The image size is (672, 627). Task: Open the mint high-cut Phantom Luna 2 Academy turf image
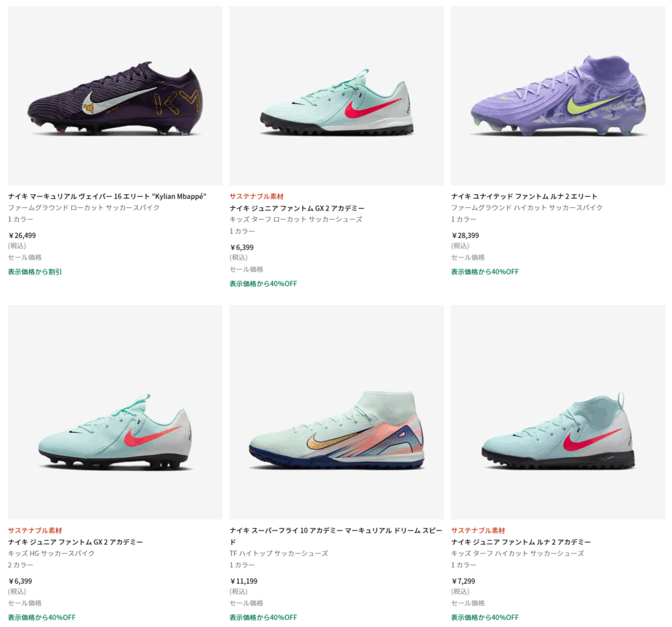pyautogui.click(x=558, y=412)
